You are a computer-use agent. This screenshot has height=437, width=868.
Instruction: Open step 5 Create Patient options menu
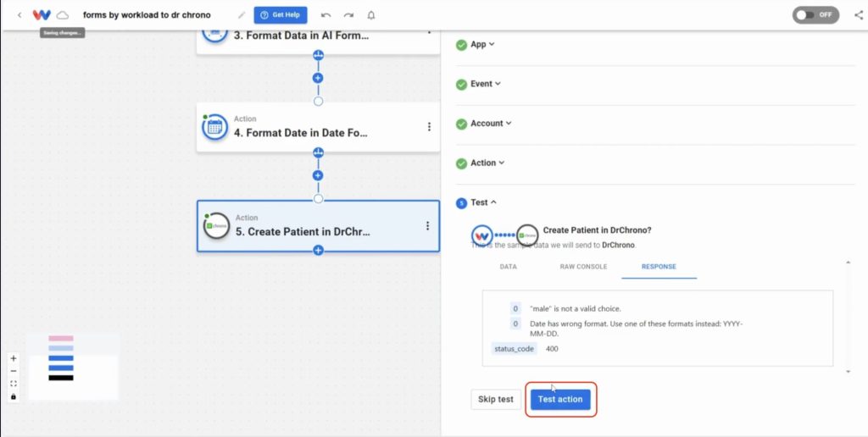pyautogui.click(x=427, y=225)
